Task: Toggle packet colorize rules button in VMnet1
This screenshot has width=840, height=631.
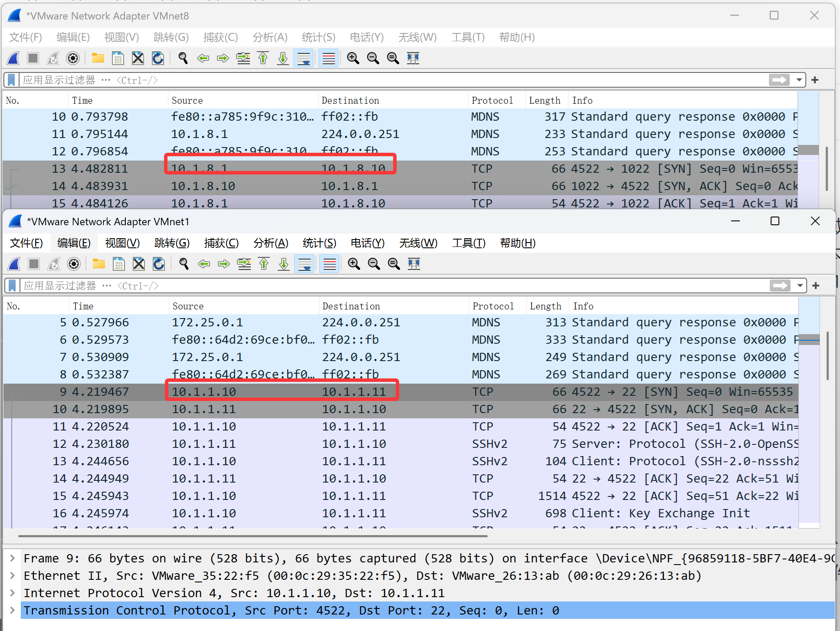Action: click(330, 264)
